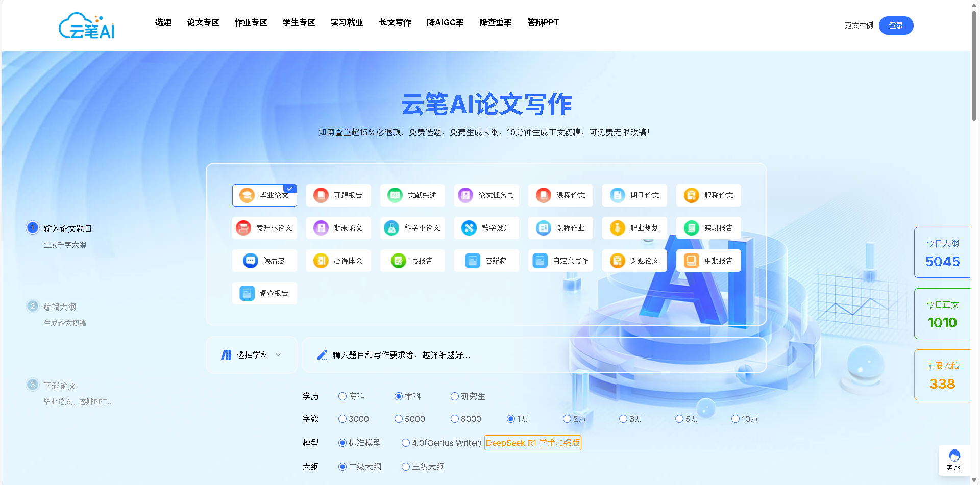The height and width of the screenshot is (485, 980).
Task: Select the 开题报告 document type icon
Action: click(x=338, y=195)
